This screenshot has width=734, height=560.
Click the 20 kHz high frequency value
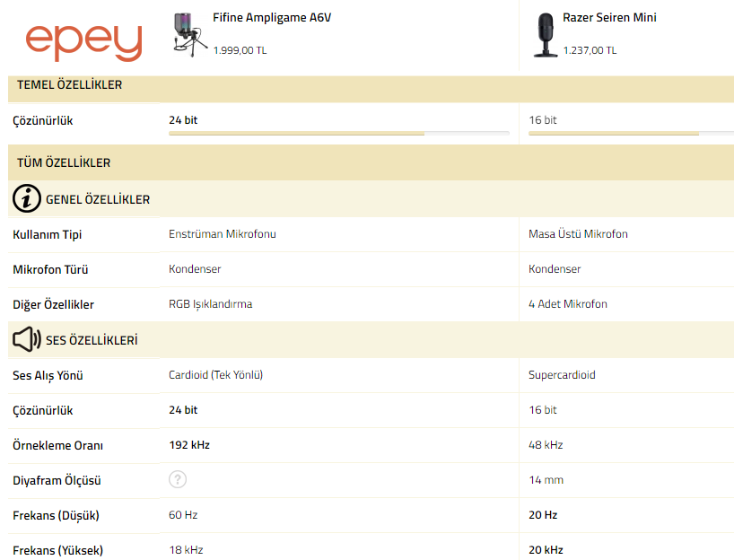(546, 550)
